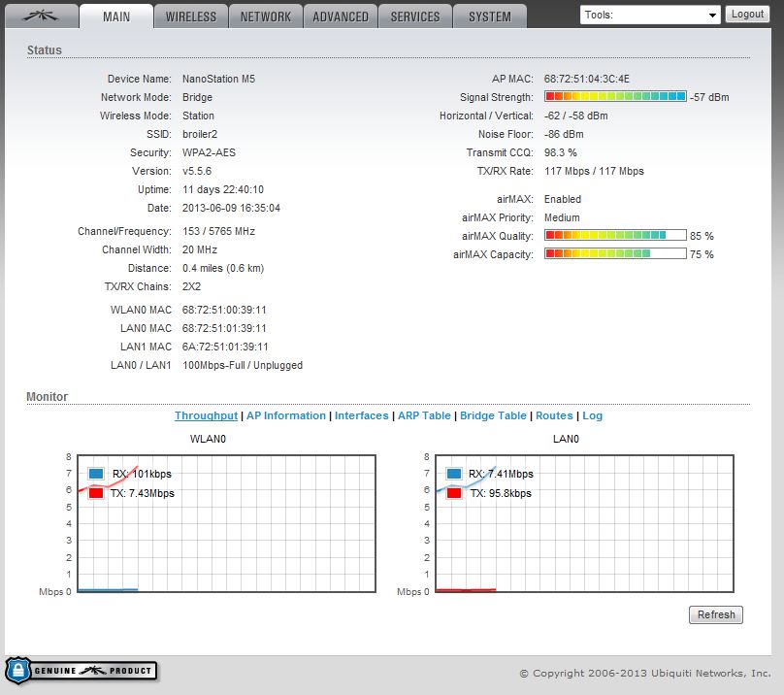784x695 pixels.
Task: Open the Tools dropdown menu
Action: pyautogui.click(x=650, y=15)
